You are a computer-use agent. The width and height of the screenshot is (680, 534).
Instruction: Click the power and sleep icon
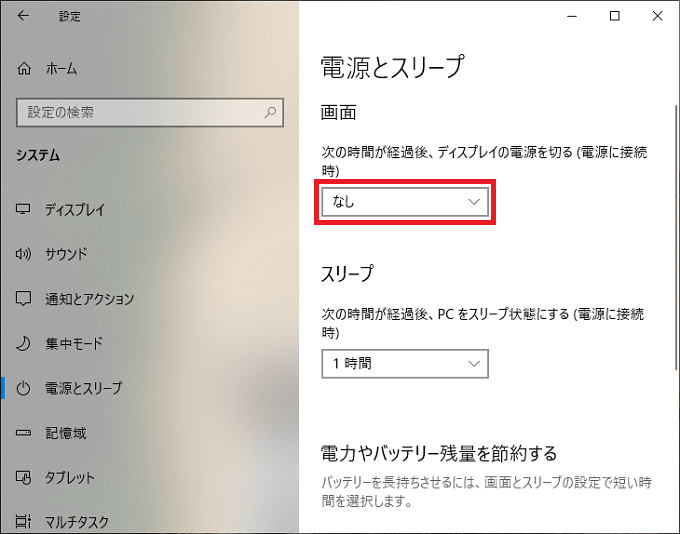click(x=23, y=388)
